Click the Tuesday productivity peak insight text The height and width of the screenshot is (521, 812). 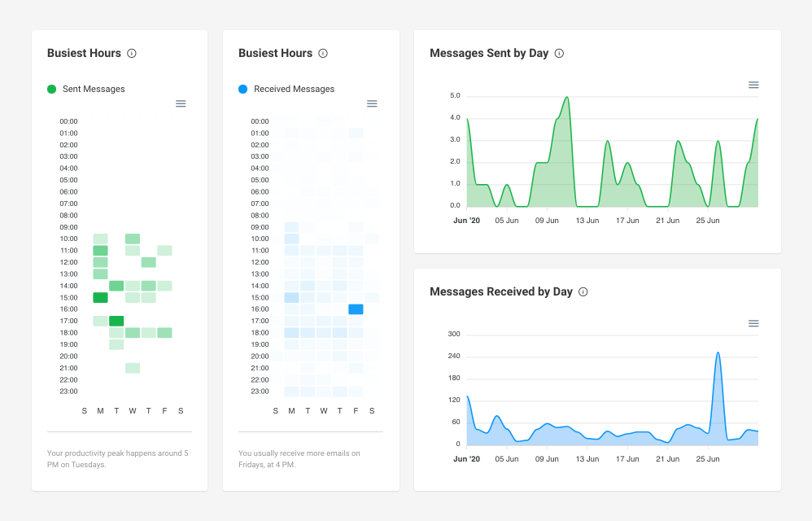click(117, 458)
